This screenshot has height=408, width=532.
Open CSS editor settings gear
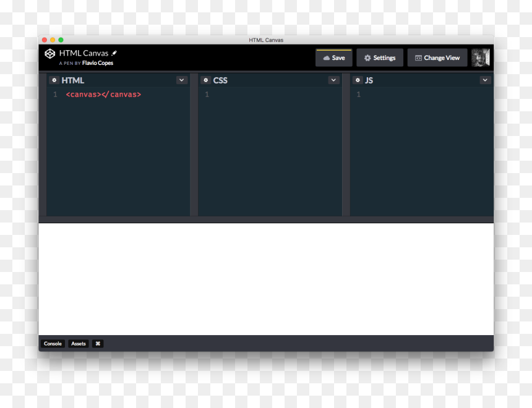click(x=205, y=80)
